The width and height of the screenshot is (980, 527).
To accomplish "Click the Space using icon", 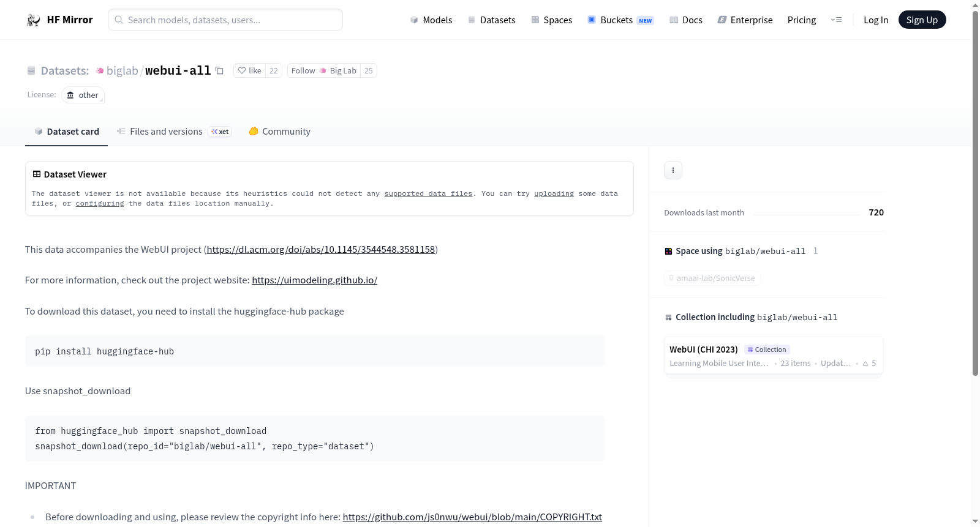I will click(x=669, y=252).
